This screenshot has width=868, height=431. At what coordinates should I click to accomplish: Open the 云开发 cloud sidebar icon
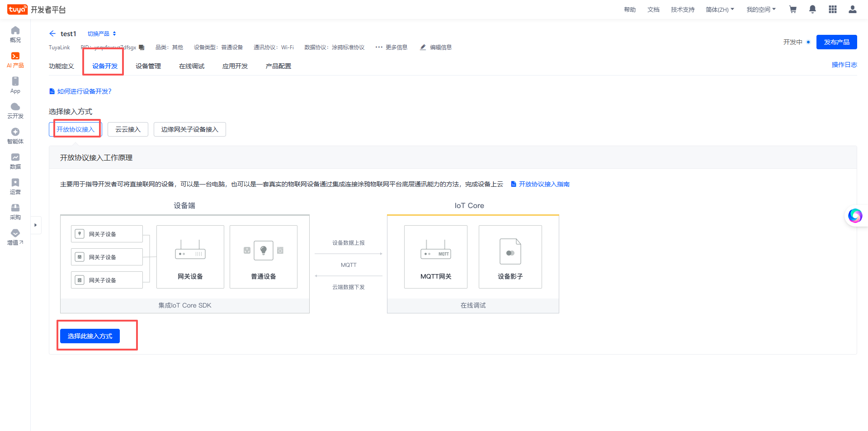pos(15,110)
